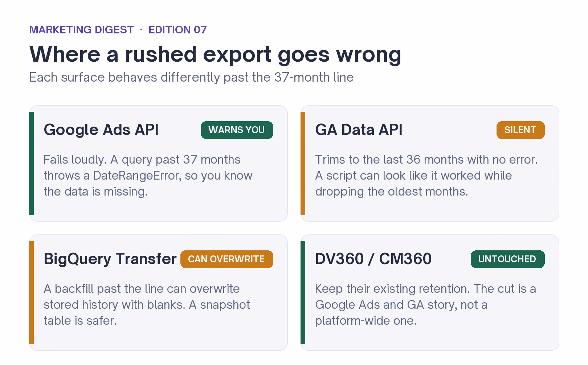Click green accent bar on Google Ads card

coord(32,163)
